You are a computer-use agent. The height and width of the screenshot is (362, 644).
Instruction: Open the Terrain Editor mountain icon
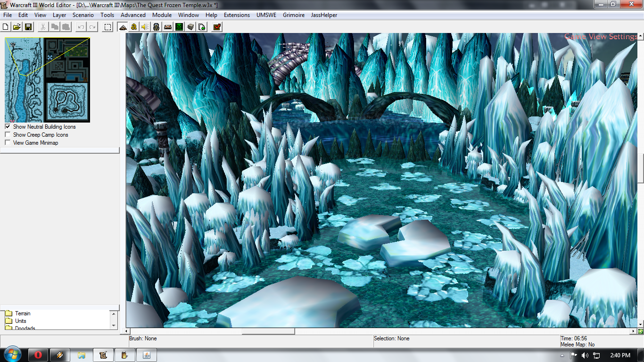[123, 27]
